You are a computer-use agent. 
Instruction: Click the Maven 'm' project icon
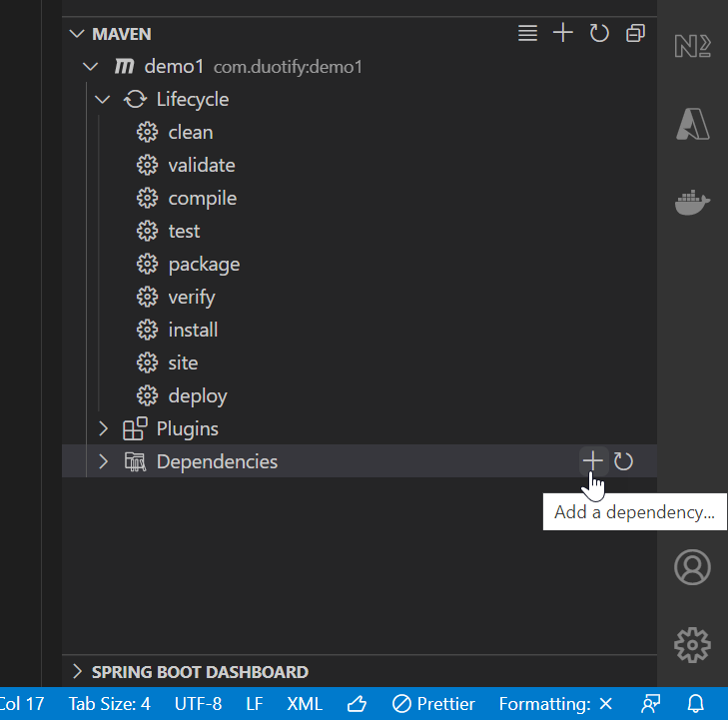coord(125,66)
